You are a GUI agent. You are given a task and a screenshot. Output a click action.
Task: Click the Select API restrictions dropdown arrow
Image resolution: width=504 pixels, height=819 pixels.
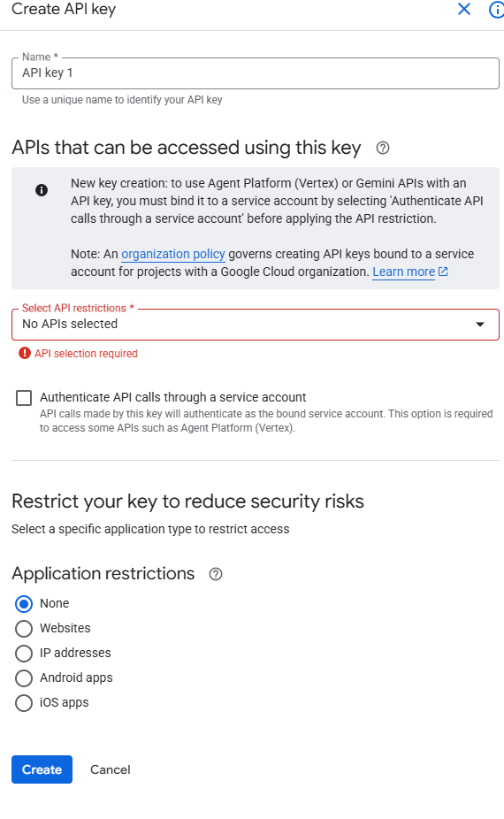point(480,325)
